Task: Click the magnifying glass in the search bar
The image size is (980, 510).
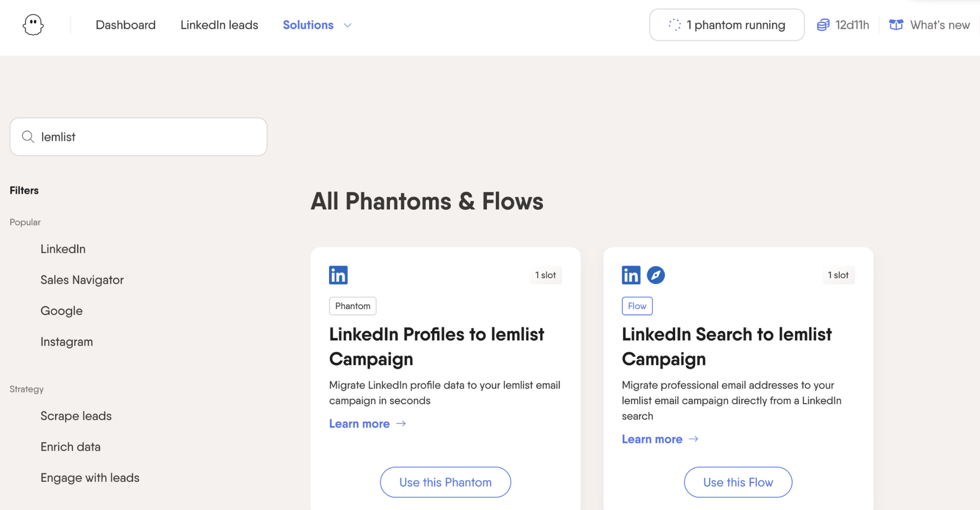Action: coord(28,136)
